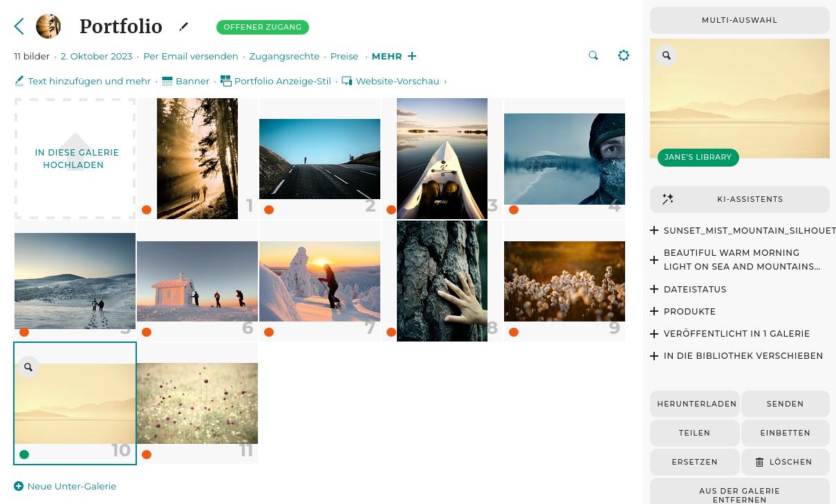
Task: Toggle the orange status dot on image 11
Action: [x=147, y=454]
